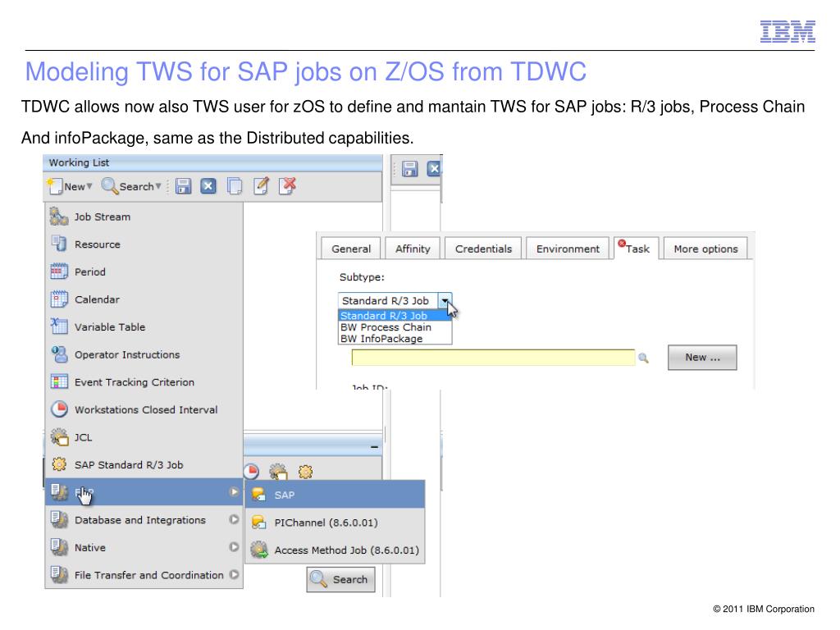The image size is (840, 630).
Task: Click the Job Stream icon in menu
Action: point(59,217)
